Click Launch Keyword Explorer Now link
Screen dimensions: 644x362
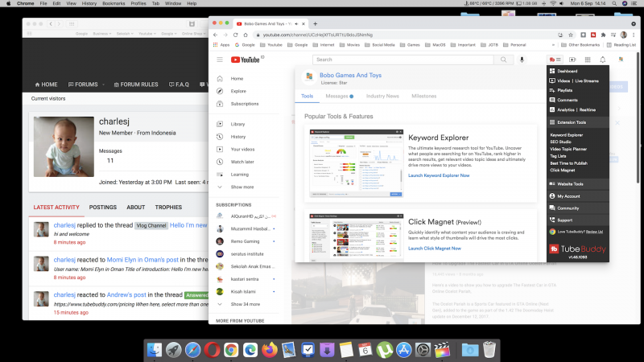click(x=439, y=175)
